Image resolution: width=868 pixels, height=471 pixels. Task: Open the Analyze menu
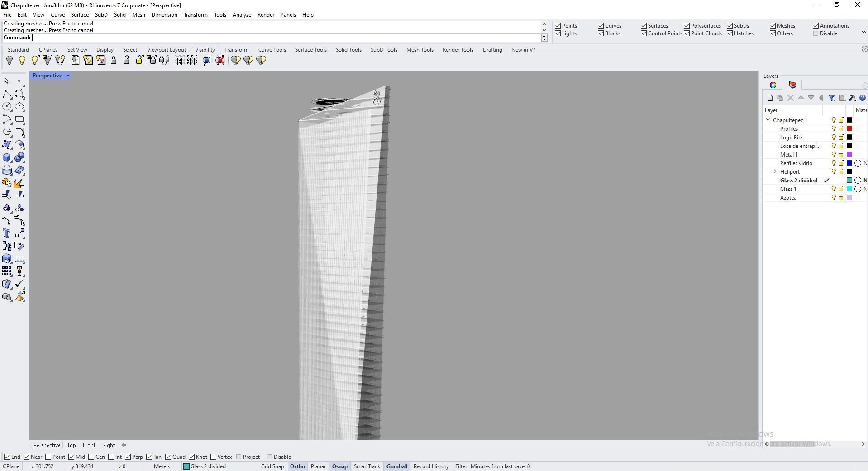pyautogui.click(x=242, y=15)
